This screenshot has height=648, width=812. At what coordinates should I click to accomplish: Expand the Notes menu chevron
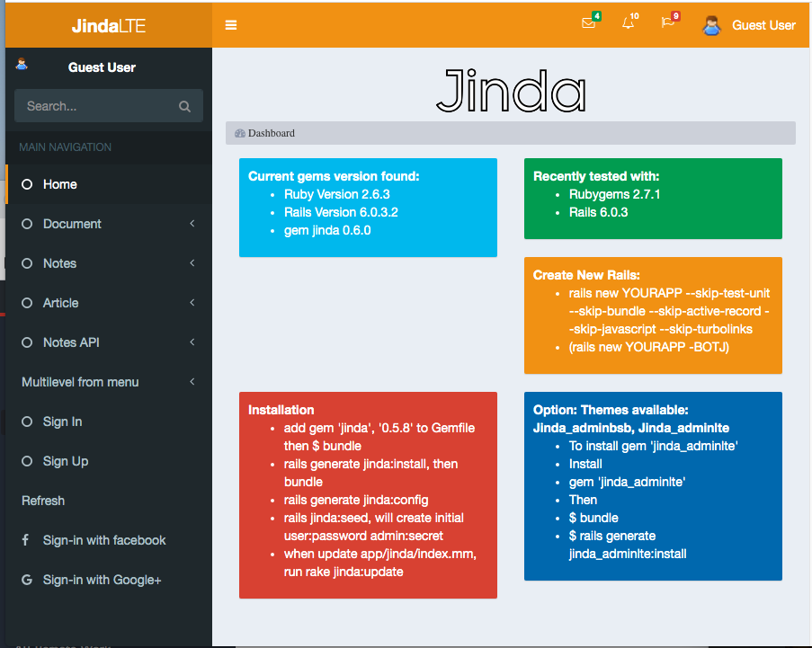pyautogui.click(x=192, y=263)
